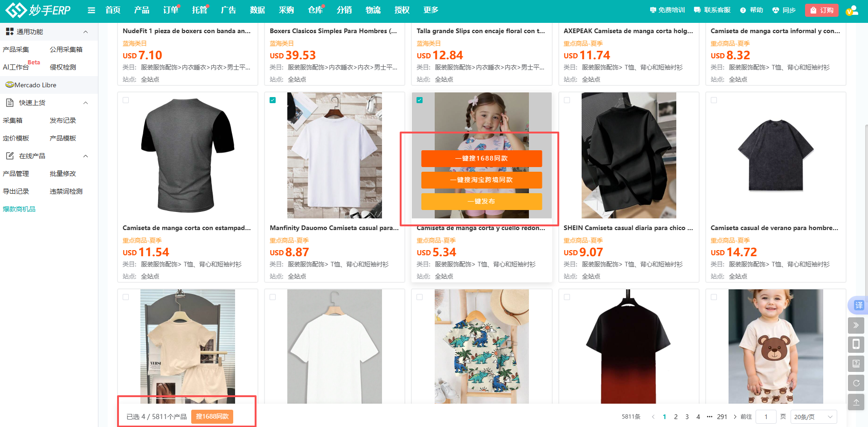868x427 pixels.
Task: Click the double-chevron expand icon on right
Action: pos(856,325)
